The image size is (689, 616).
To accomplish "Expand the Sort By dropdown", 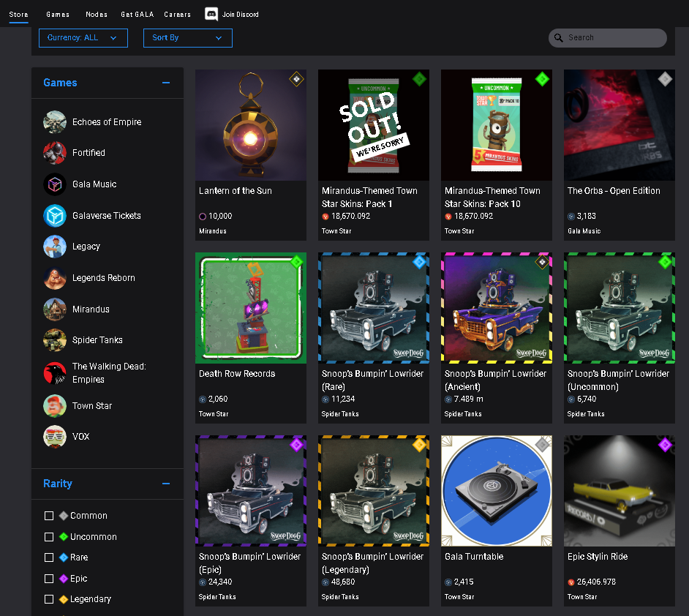I will point(188,38).
